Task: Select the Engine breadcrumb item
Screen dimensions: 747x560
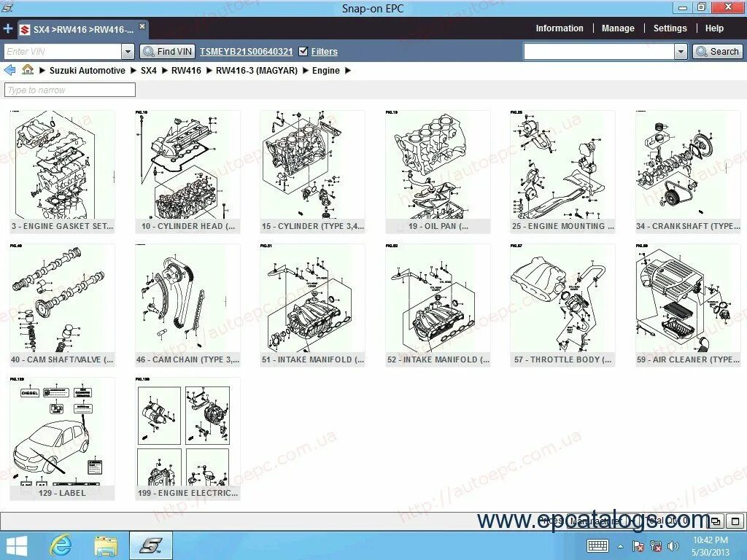Action: [x=326, y=71]
